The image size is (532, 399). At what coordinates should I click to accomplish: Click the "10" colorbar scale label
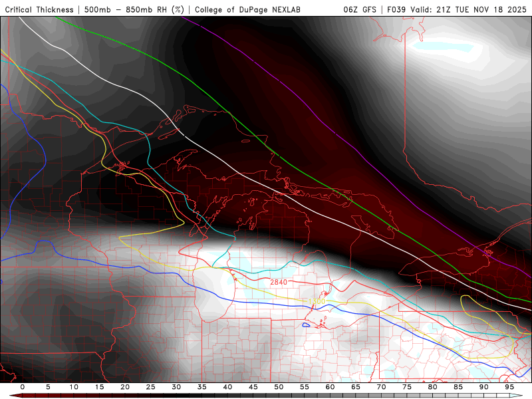coord(74,387)
